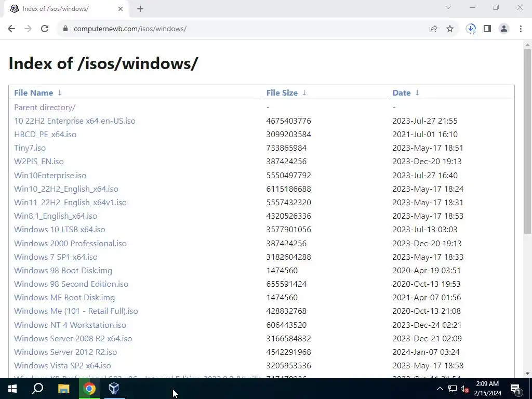Screen dimensions: 532x399
Task: Open the Chrome profile avatar
Action: (504, 29)
